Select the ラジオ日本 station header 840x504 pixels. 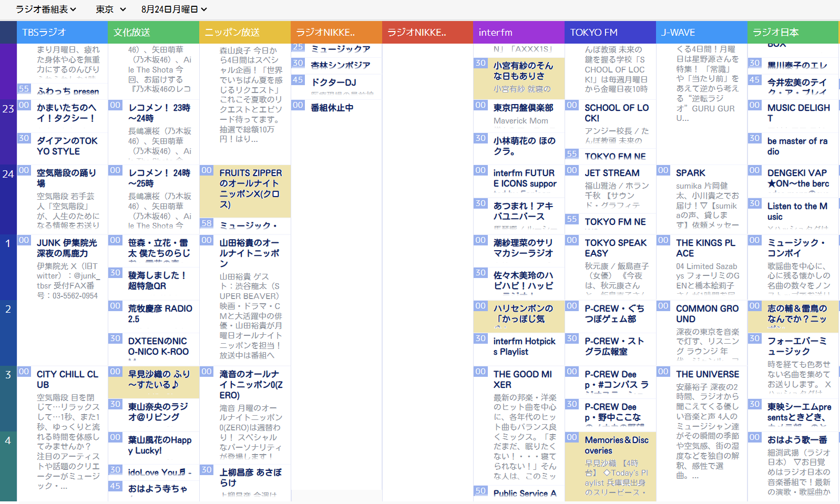coord(793,33)
